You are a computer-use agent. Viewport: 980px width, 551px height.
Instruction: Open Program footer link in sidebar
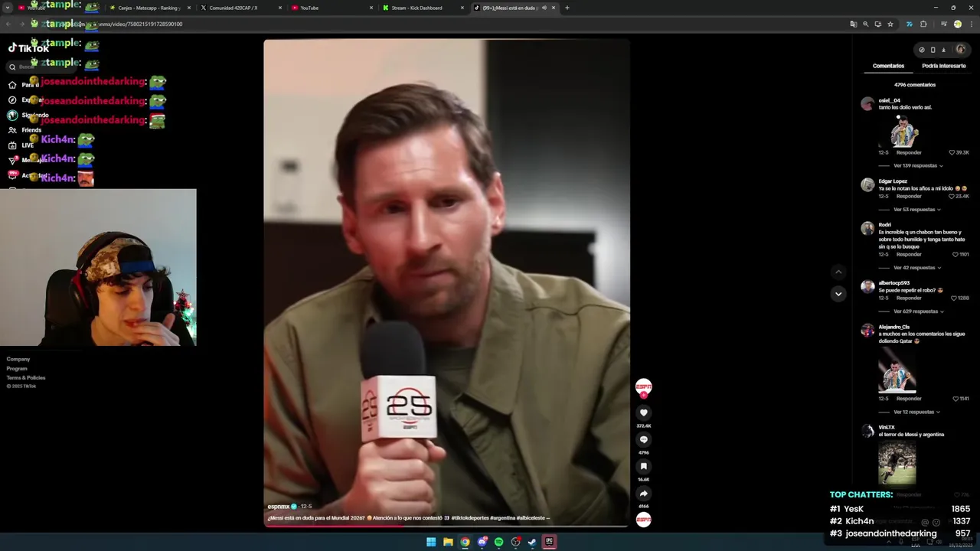pos(17,368)
